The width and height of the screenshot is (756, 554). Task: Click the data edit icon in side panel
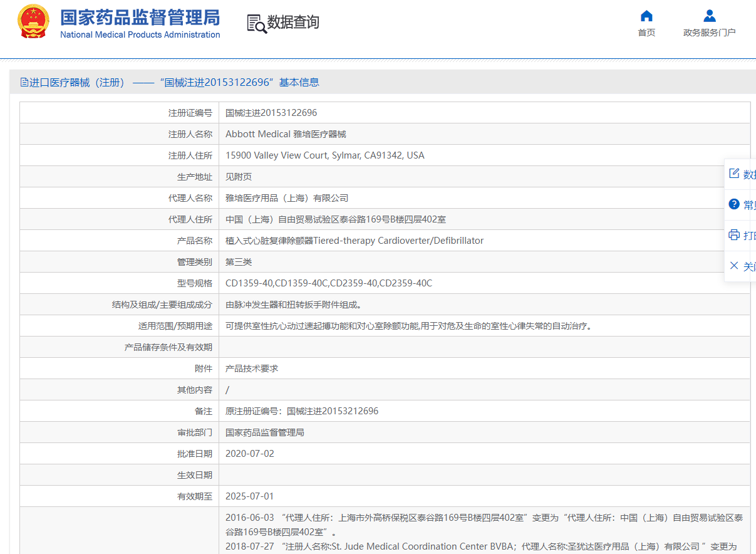[734, 174]
